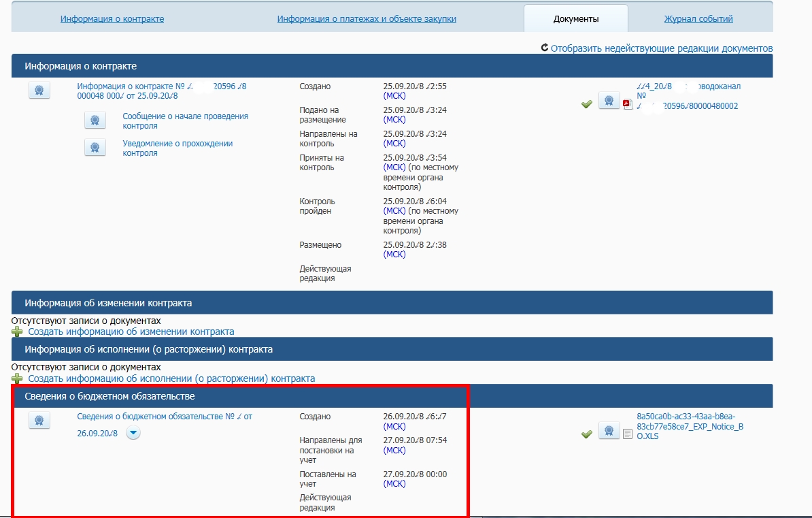Open the EXP_Notice_BO.XLS file link
This screenshot has height=518, width=812.
pyautogui.click(x=690, y=426)
